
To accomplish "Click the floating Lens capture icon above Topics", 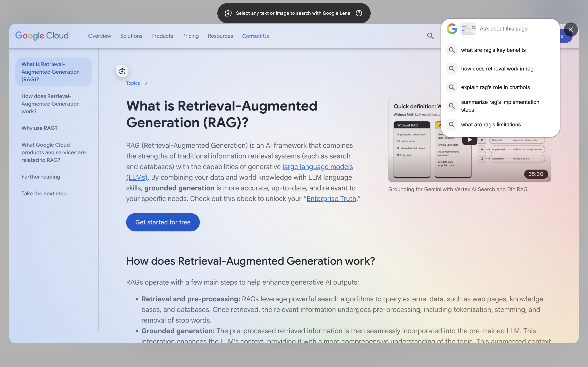I will (122, 71).
